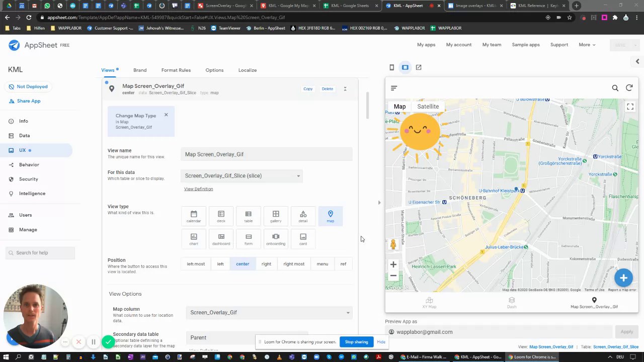Copy the Map Screen_Overlay_Gif view
644x362 pixels.
[x=308, y=89]
